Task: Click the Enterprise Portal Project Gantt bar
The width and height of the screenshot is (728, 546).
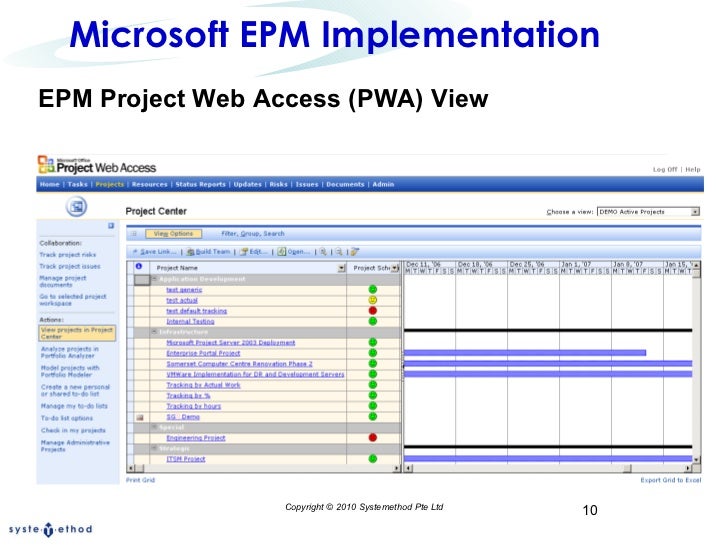Action: coord(525,353)
